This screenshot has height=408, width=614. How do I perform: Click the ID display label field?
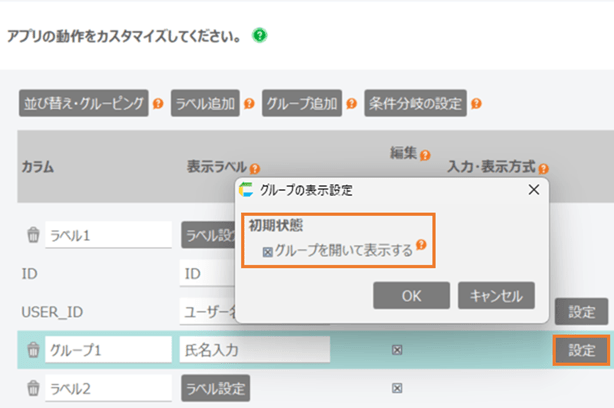[x=208, y=273]
